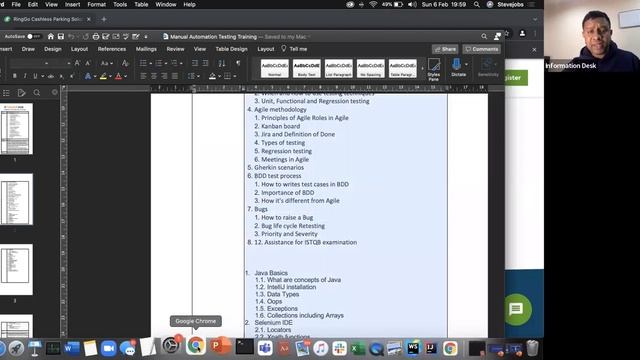Toggle strikethrough formatting
The image size is (640, 360).
(51, 76)
